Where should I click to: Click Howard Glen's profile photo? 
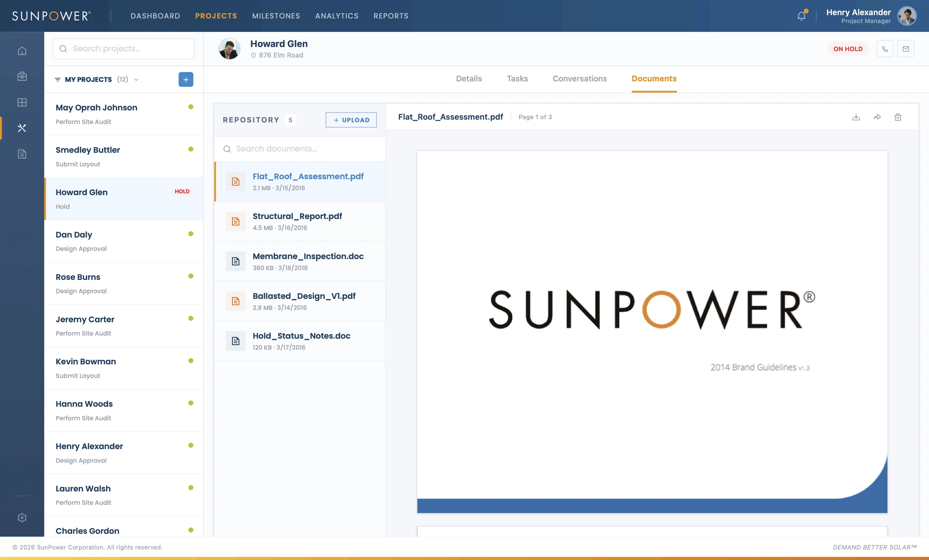tap(229, 49)
